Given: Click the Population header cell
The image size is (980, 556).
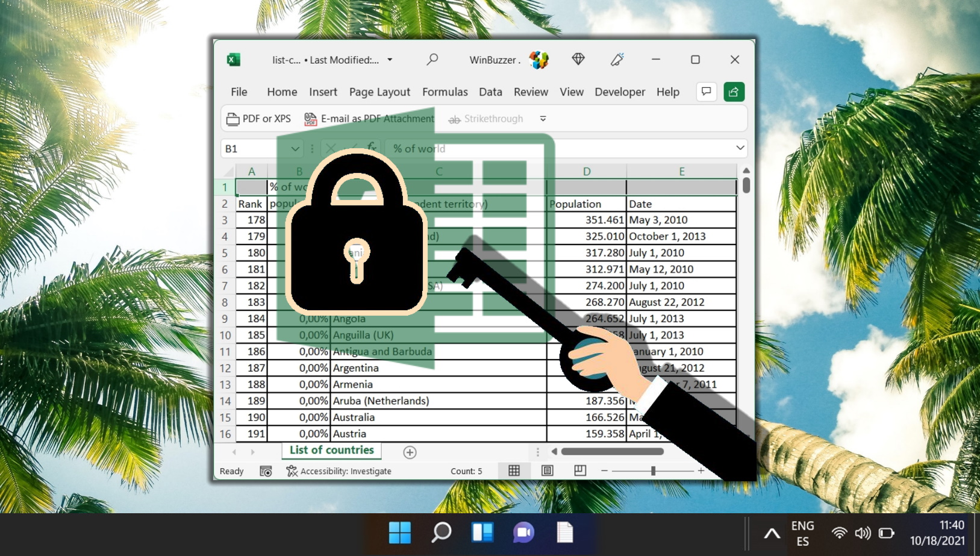Looking at the screenshot, I should coord(587,204).
